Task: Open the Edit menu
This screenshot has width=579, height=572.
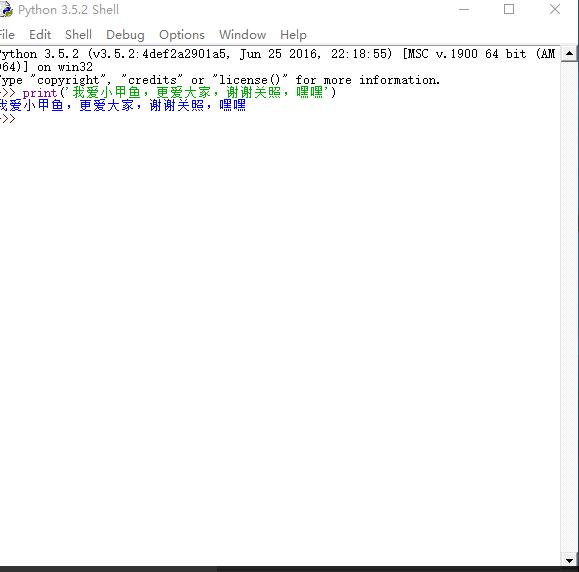Action: [40, 35]
